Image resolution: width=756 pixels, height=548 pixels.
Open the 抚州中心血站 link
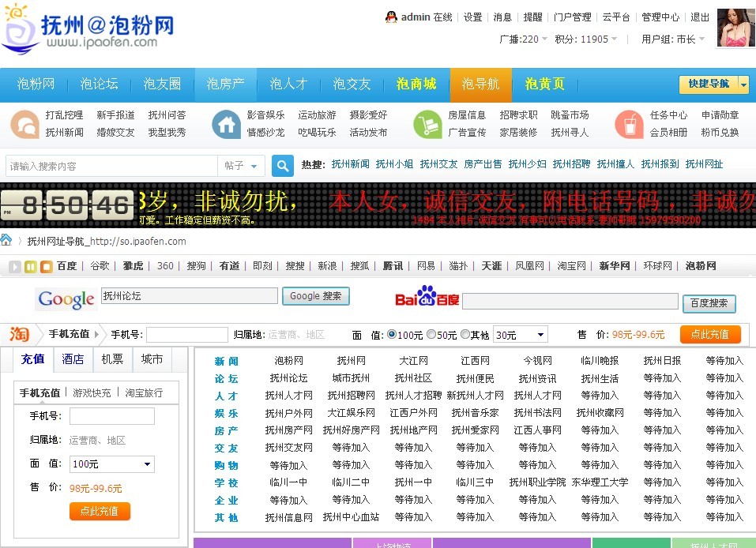pos(351,517)
